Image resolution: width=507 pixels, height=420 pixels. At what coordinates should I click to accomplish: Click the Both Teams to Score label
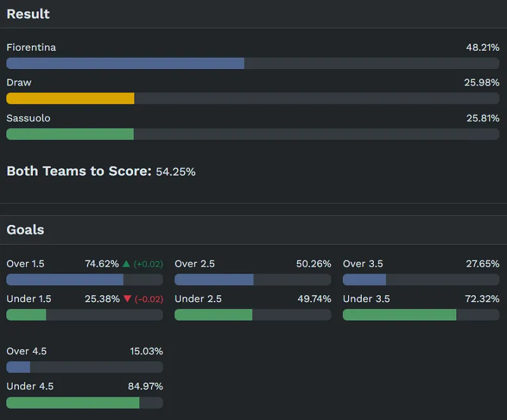(79, 171)
